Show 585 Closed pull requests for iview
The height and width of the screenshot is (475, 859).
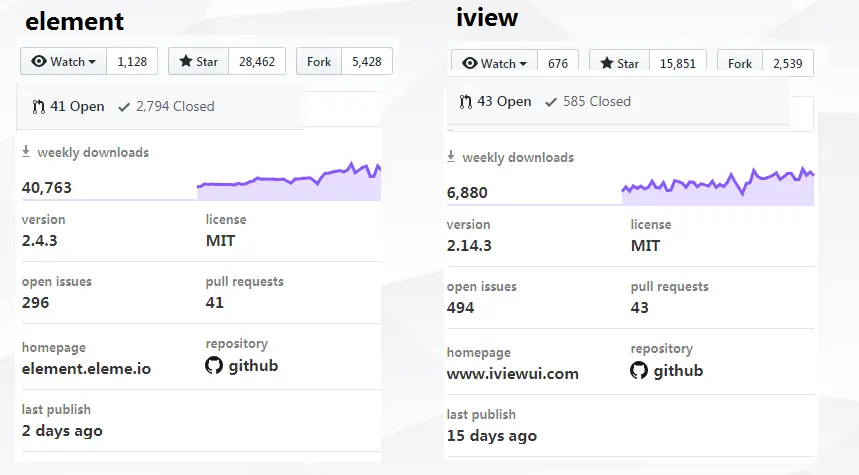[588, 101]
